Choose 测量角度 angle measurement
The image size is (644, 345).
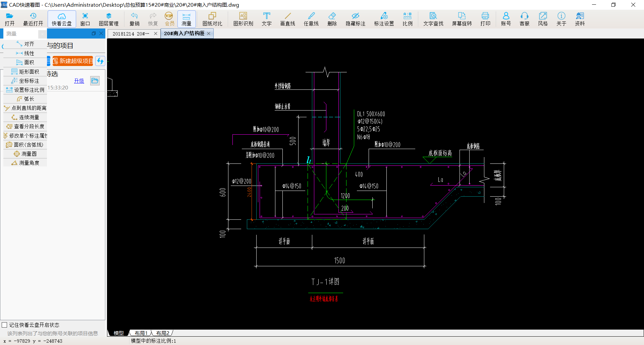[x=25, y=163]
